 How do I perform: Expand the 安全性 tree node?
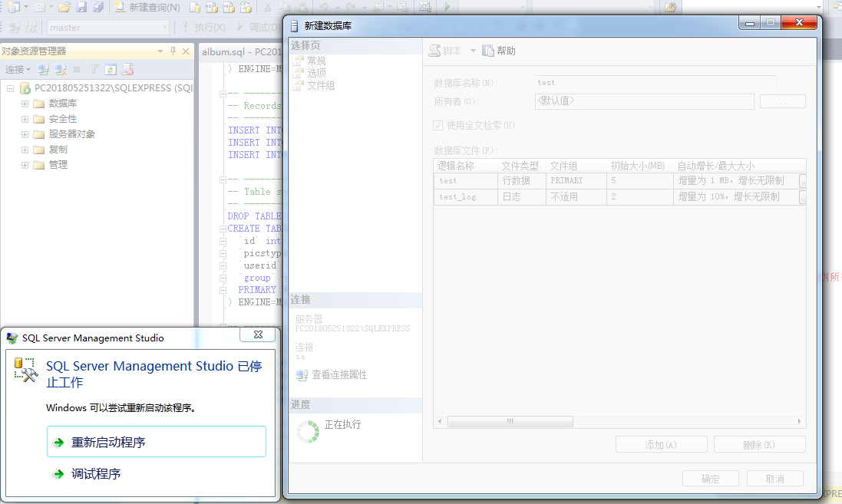(25, 119)
